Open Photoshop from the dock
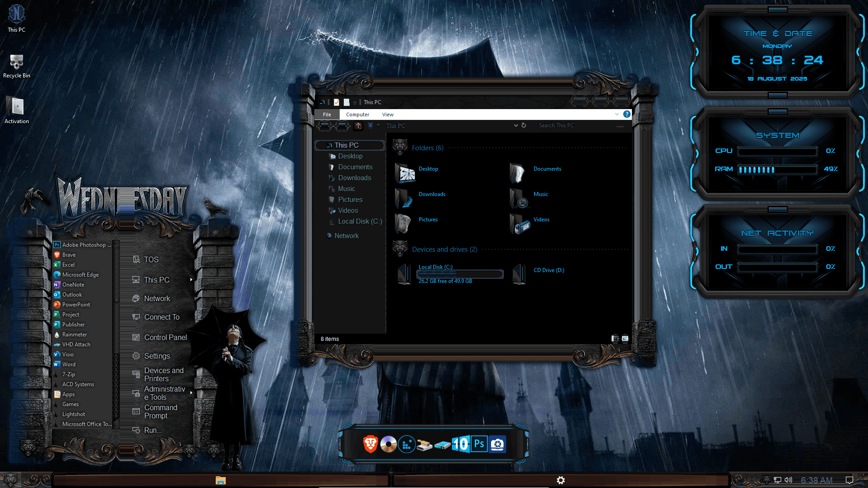The image size is (868, 488). click(479, 444)
